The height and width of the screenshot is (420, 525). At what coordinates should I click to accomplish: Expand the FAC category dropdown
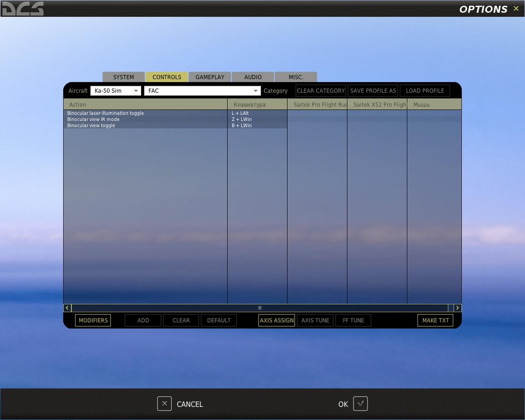202,91
